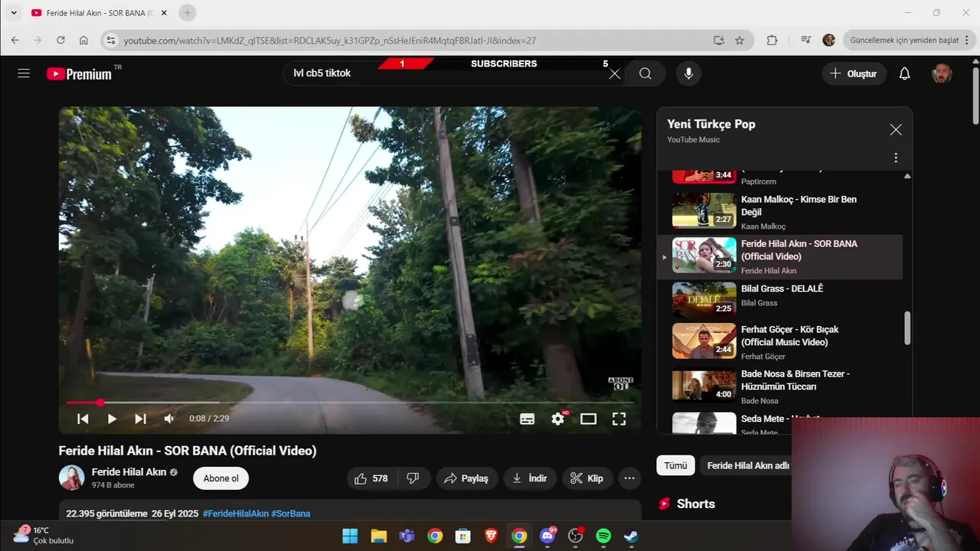Like the video with 578 likes

coord(371,478)
